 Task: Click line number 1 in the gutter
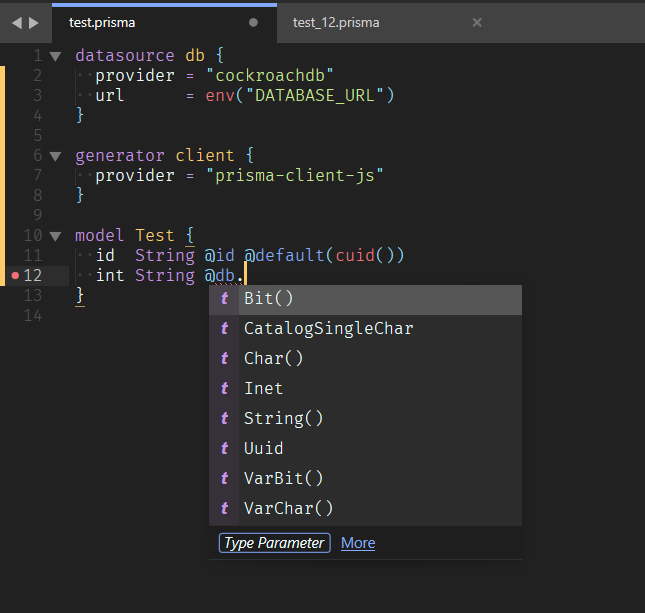(x=37, y=56)
